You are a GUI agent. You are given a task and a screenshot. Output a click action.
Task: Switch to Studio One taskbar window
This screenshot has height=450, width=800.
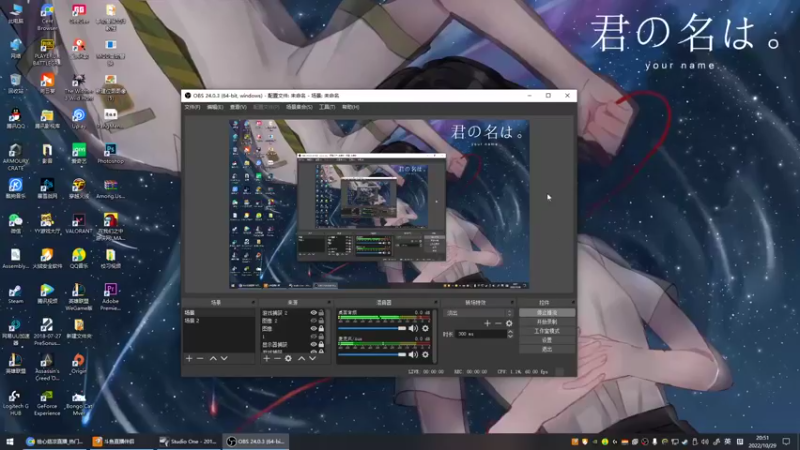(x=188, y=441)
